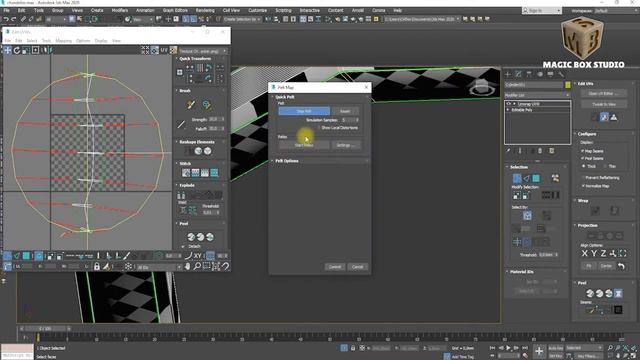Click the time slider handle on timeline

pos(45,329)
